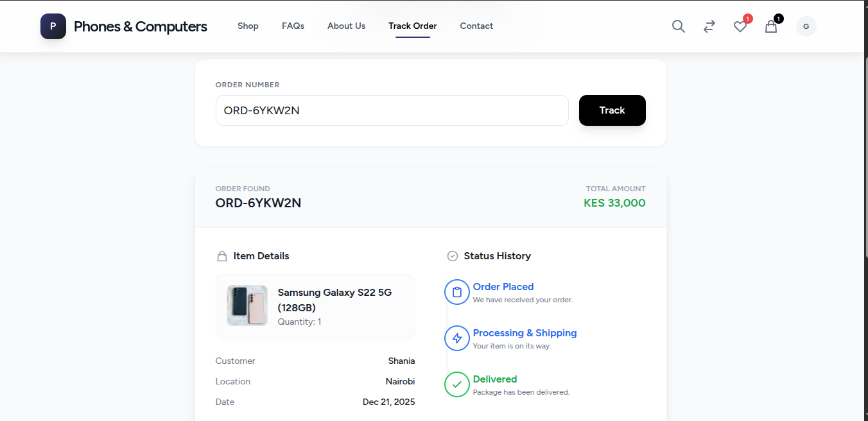Image resolution: width=868 pixels, height=421 pixels.
Task: Click the user avatar G icon
Action: pos(806,26)
